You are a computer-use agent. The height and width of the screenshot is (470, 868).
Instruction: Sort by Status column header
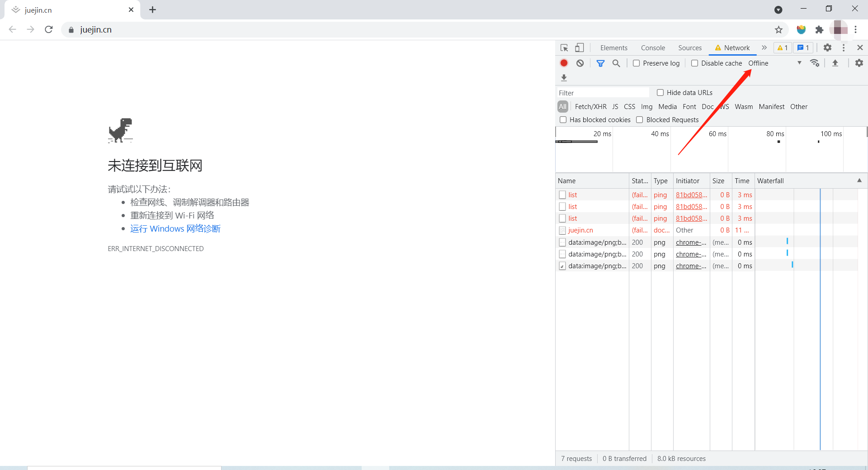(x=640, y=180)
